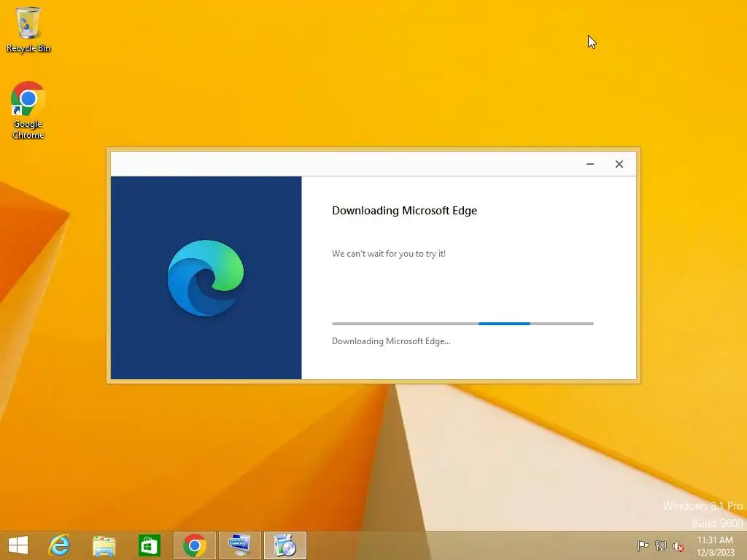Click the download progress bar

(x=462, y=323)
